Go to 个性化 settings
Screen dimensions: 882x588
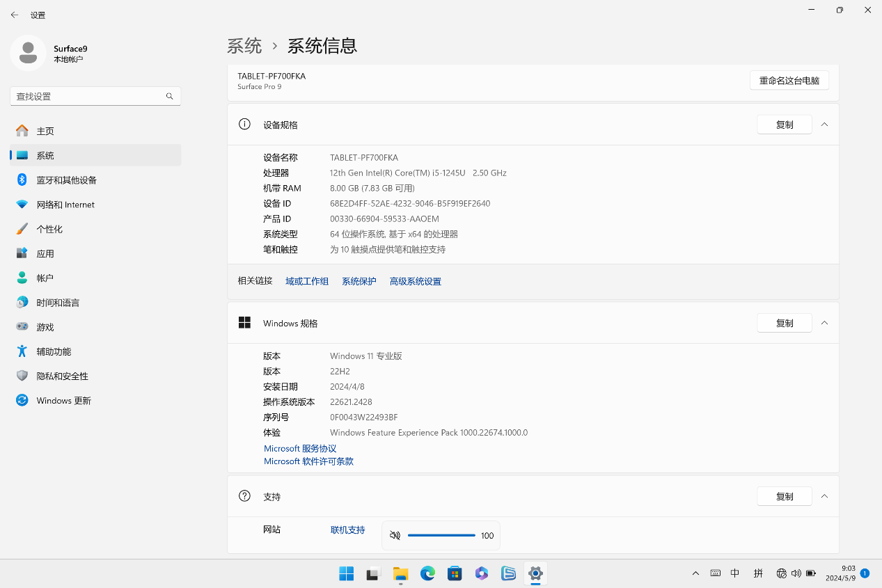pyautogui.click(x=95, y=229)
